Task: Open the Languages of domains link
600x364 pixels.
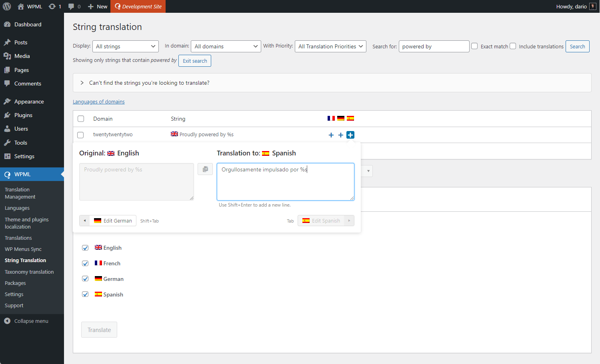Action: pos(99,102)
